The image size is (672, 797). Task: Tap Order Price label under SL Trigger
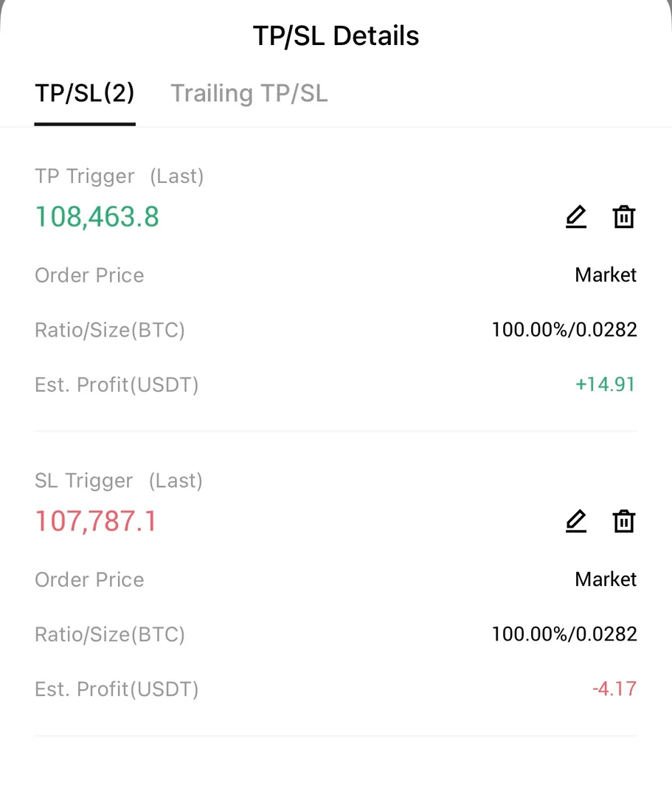(89, 579)
